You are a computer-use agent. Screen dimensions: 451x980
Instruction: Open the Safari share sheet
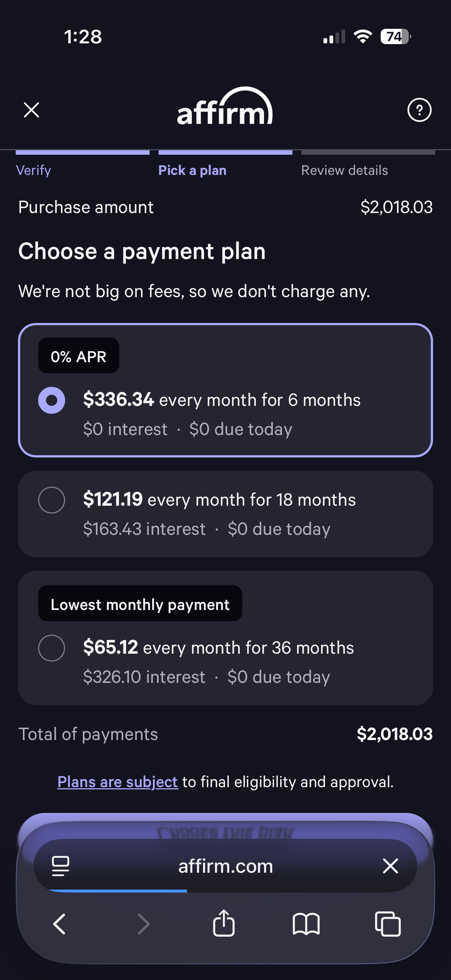click(x=224, y=923)
